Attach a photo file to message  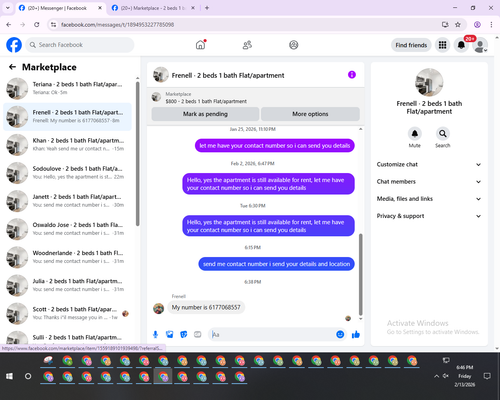click(170, 334)
